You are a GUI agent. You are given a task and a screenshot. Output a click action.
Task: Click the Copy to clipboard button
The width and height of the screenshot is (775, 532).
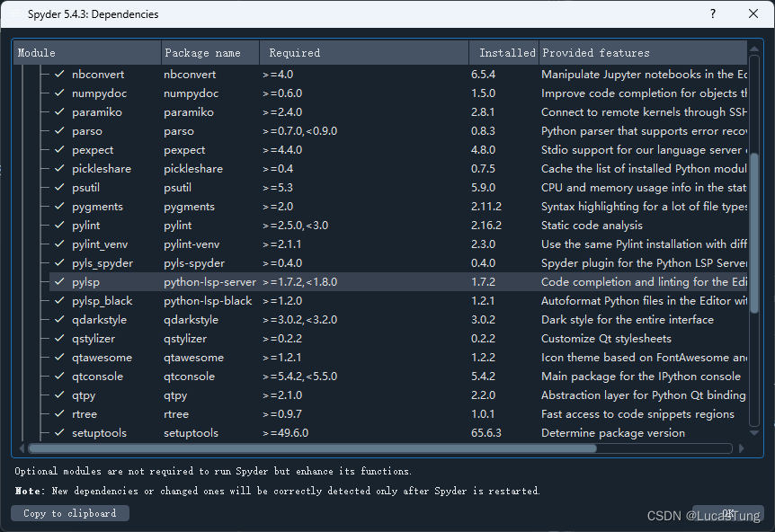click(x=69, y=512)
